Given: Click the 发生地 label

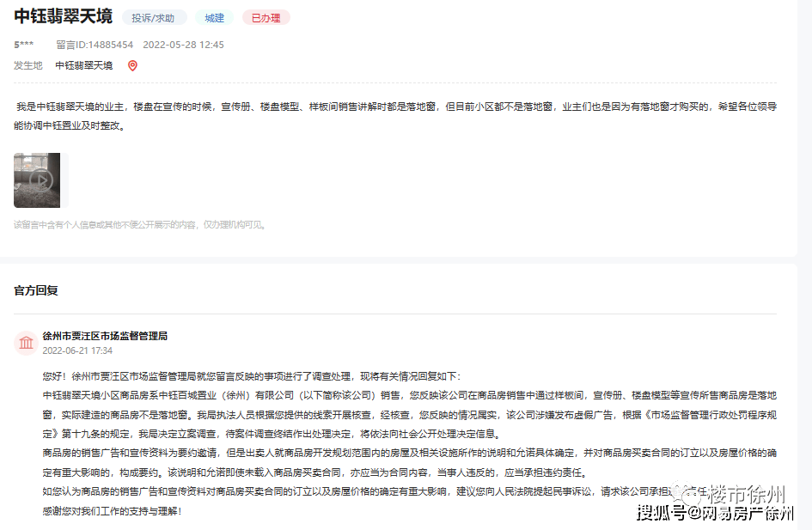Looking at the screenshot, I should tap(28, 66).
